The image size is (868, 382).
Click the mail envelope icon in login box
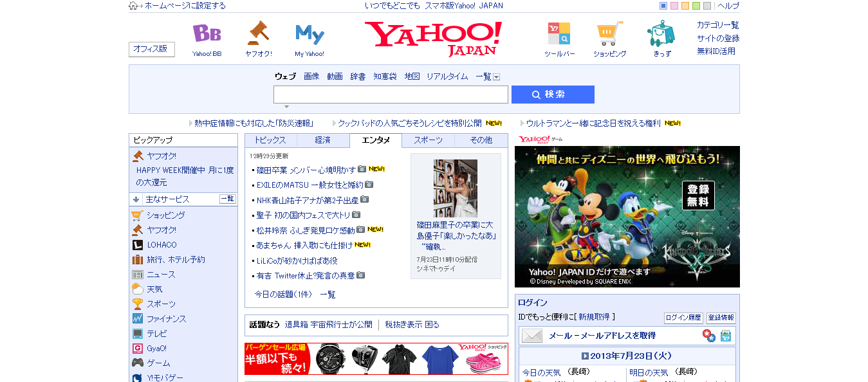click(x=532, y=336)
